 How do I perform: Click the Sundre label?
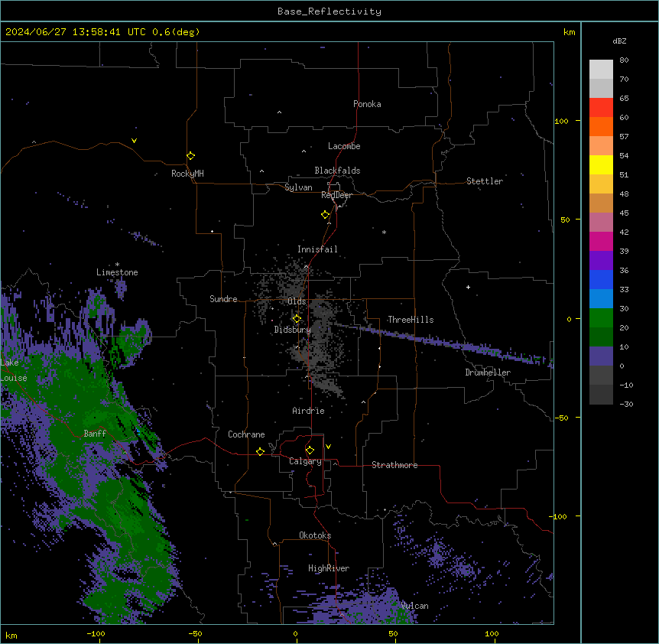coord(223,299)
